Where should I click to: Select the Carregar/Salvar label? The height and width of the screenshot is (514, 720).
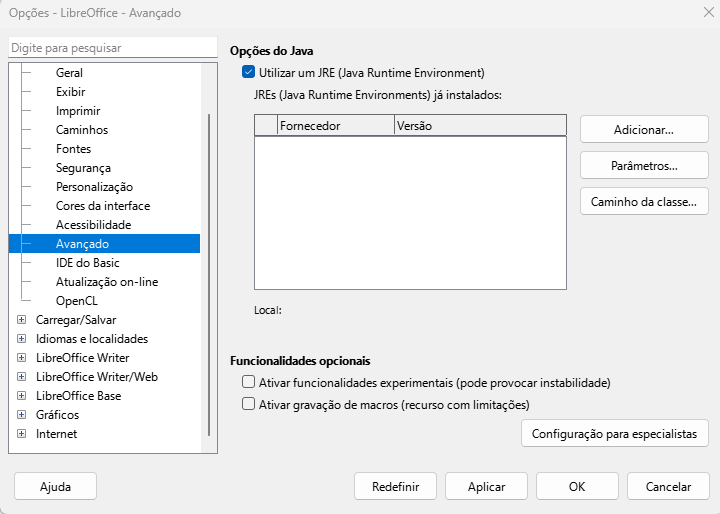76,320
